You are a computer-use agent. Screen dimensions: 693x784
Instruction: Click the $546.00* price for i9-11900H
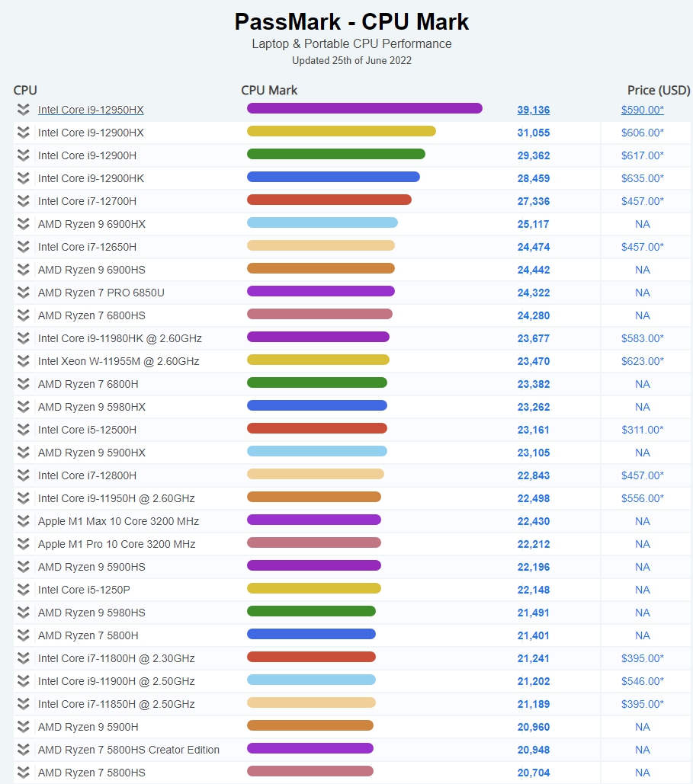643,681
